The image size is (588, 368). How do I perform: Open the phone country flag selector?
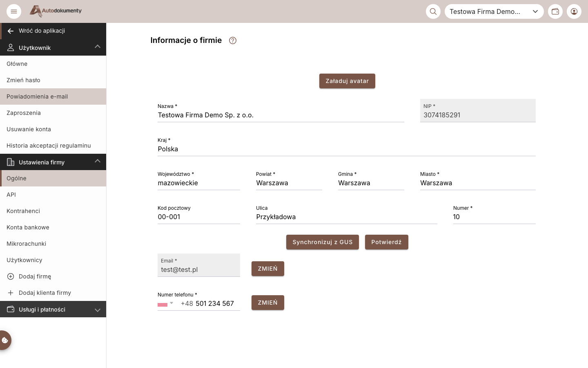point(166,304)
